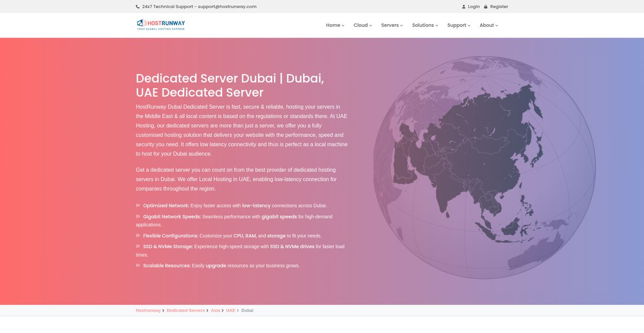This screenshot has width=644, height=333.
Task: Click the double-arrow bullet before SSD & NVMe Storage
Action: click(x=138, y=246)
